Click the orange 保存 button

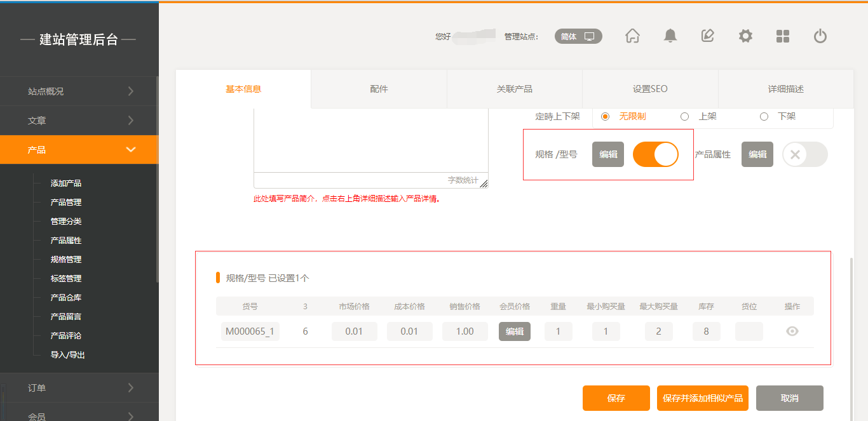[616, 398]
